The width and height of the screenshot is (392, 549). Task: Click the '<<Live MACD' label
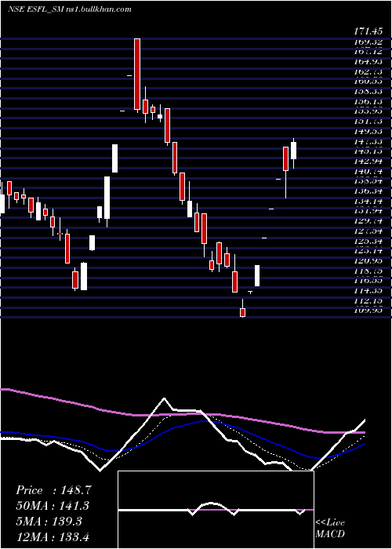330,529
